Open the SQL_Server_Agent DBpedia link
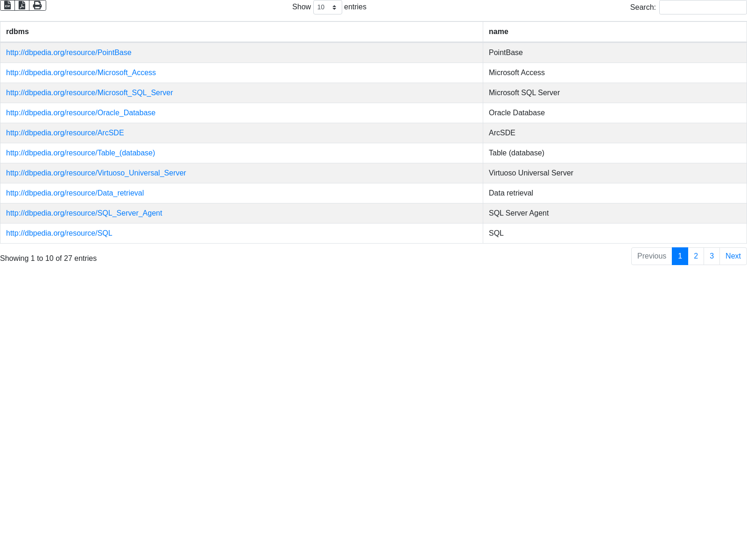 (84, 213)
